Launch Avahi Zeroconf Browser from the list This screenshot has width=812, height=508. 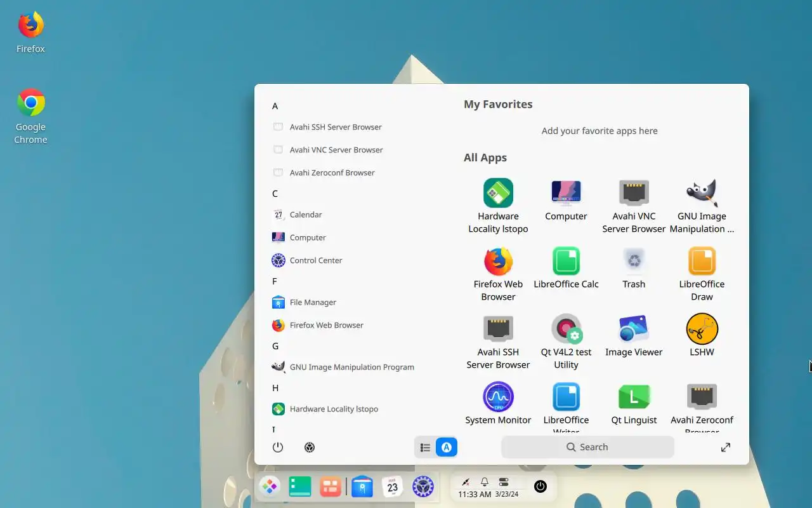[332, 173]
